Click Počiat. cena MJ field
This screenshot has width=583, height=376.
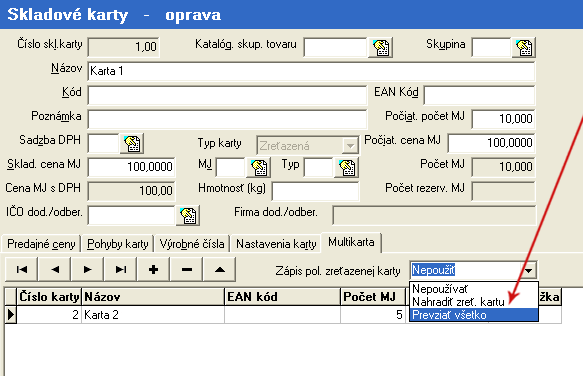point(492,143)
